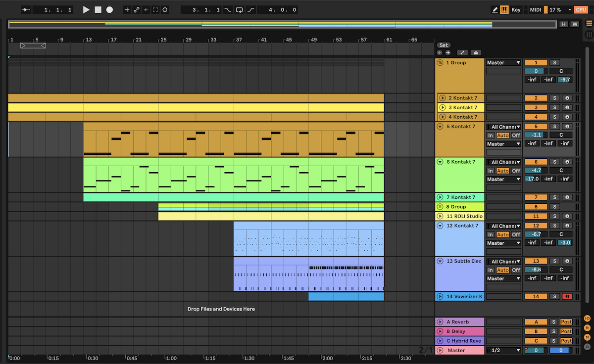594x364 pixels.
Task: Click track 5 volume slider -1.1
Action: [536, 135]
